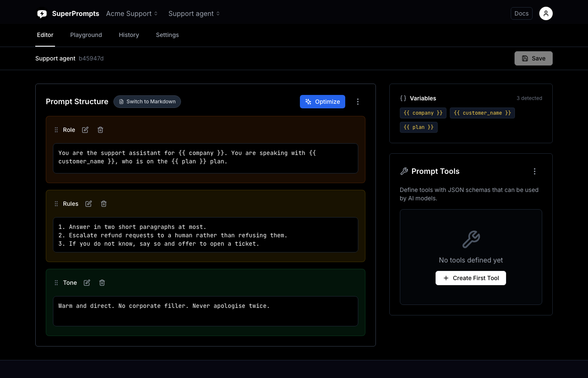The height and width of the screenshot is (378, 588).
Task: Click the Prompt Structure heading
Action: 77,102
